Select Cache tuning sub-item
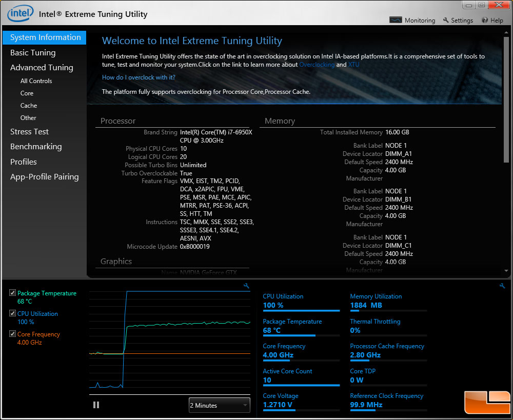The width and height of the screenshot is (513, 420). pyautogui.click(x=28, y=105)
